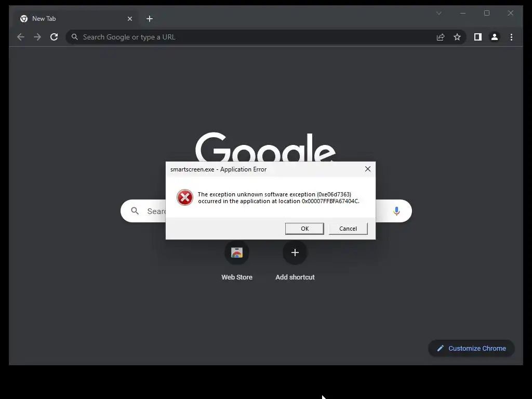Minimize the Chrome window
Screen dimensions: 532x399
pos(463,13)
